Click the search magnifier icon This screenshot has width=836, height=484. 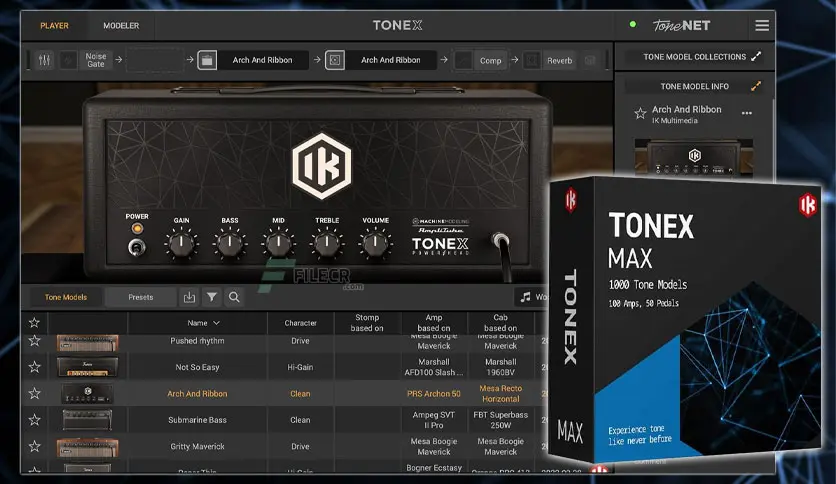click(234, 297)
